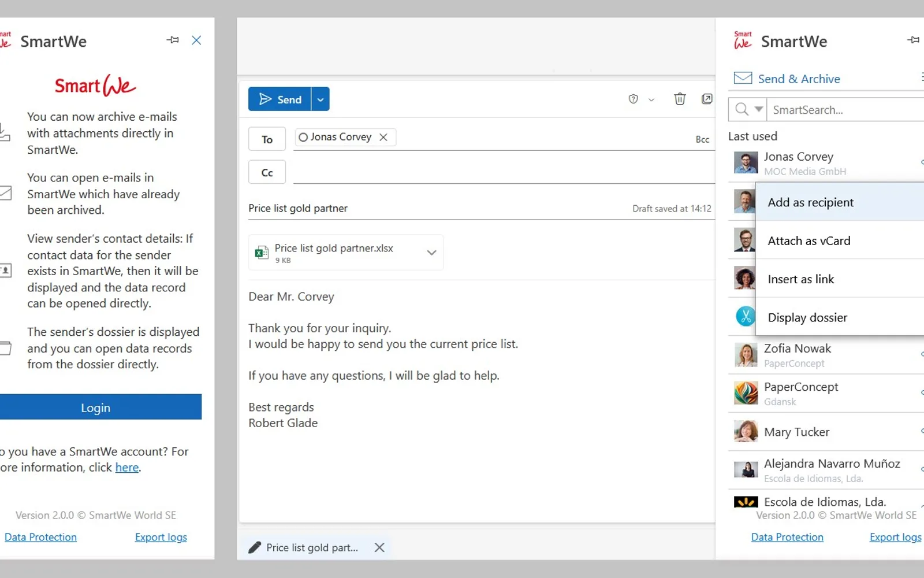Pin the left SmartWe pane
The width and height of the screenshot is (924, 578).
point(173,40)
